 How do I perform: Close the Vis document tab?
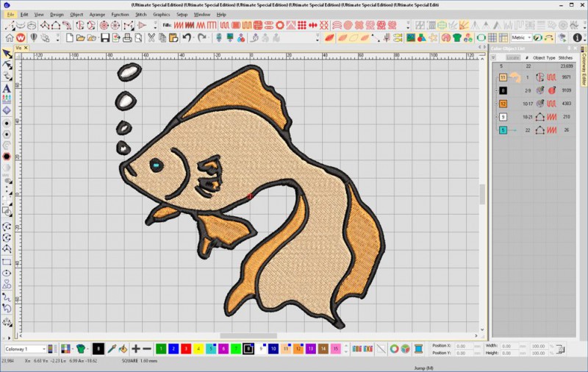26,48
